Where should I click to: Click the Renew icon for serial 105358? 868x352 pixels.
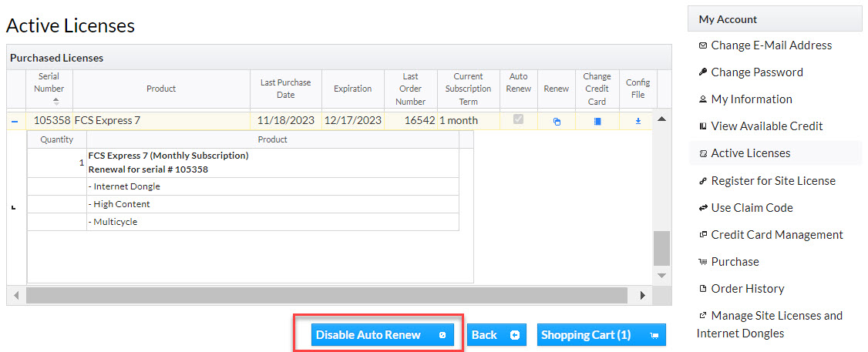coord(557,121)
